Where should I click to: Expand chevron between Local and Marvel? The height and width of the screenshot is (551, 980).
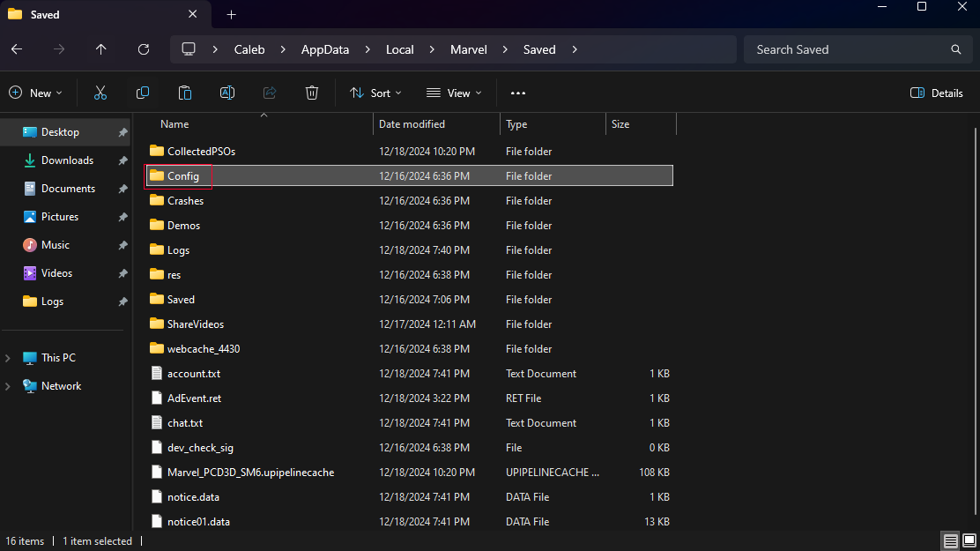click(x=432, y=49)
